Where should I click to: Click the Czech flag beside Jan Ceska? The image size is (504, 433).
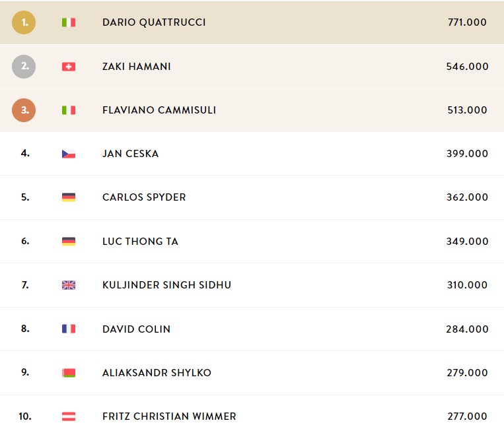click(69, 154)
